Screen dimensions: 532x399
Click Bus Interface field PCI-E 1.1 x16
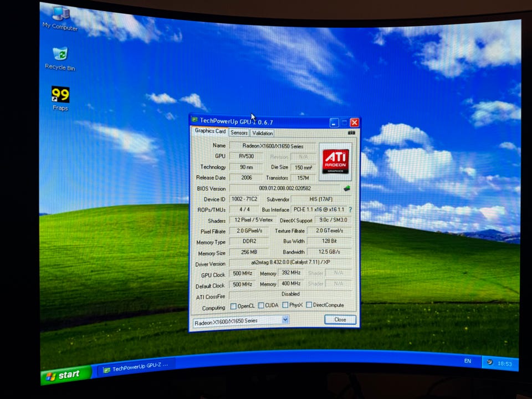(x=319, y=209)
